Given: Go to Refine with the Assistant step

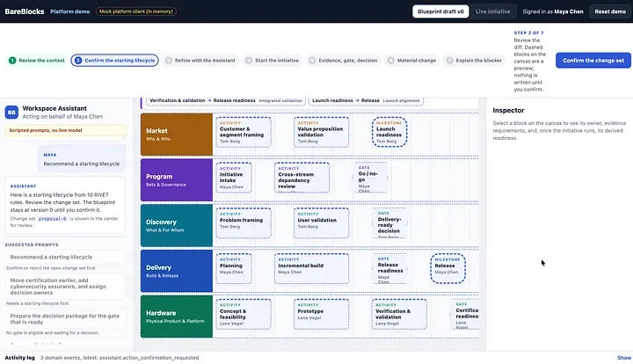Looking at the screenshot, I should tap(200, 61).
